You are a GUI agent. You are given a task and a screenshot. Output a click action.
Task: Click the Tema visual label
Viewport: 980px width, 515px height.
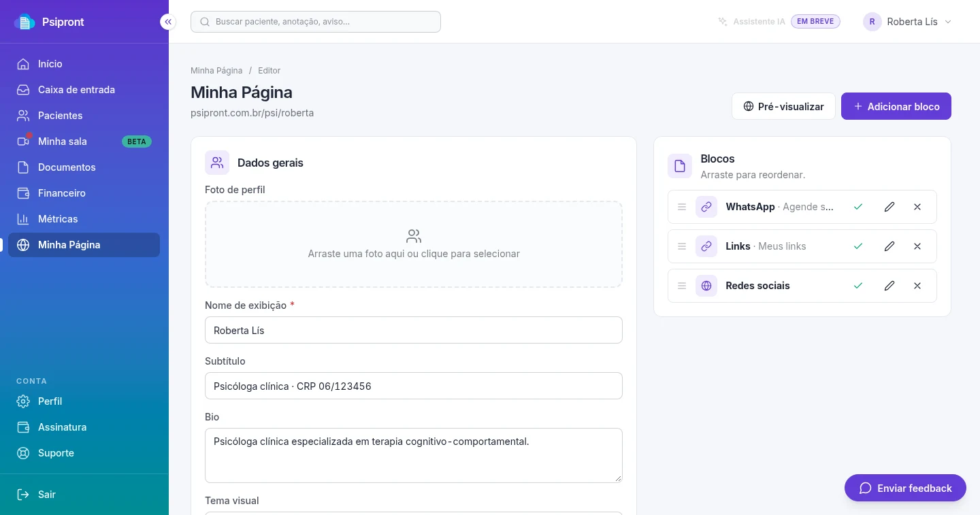[232, 501]
